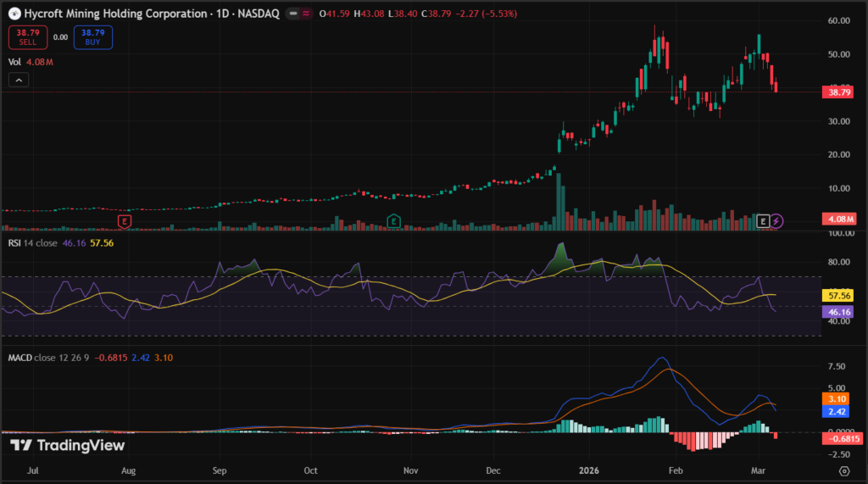Click the green earnings marker near November
868x484 pixels.
tap(394, 221)
